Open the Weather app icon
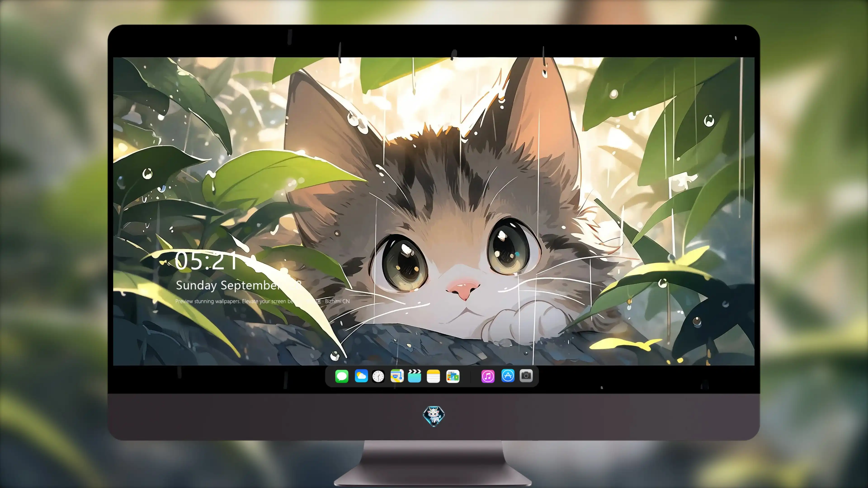 [361, 376]
